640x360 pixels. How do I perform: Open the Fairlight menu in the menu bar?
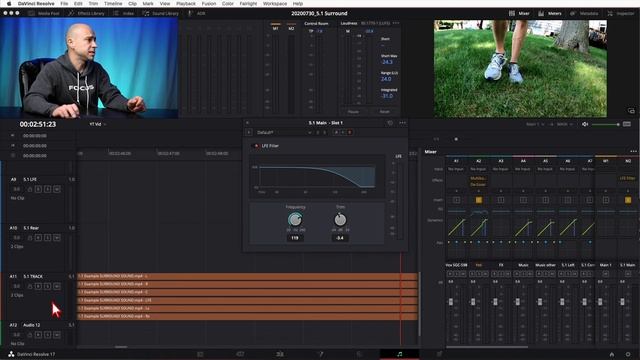[248, 4]
